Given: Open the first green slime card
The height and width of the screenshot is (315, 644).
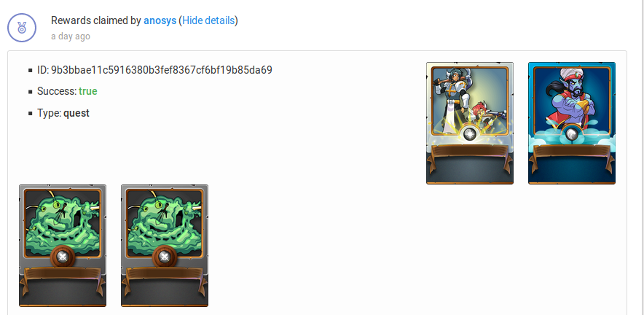Looking at the screenshot, I should (x=63, y=246).
